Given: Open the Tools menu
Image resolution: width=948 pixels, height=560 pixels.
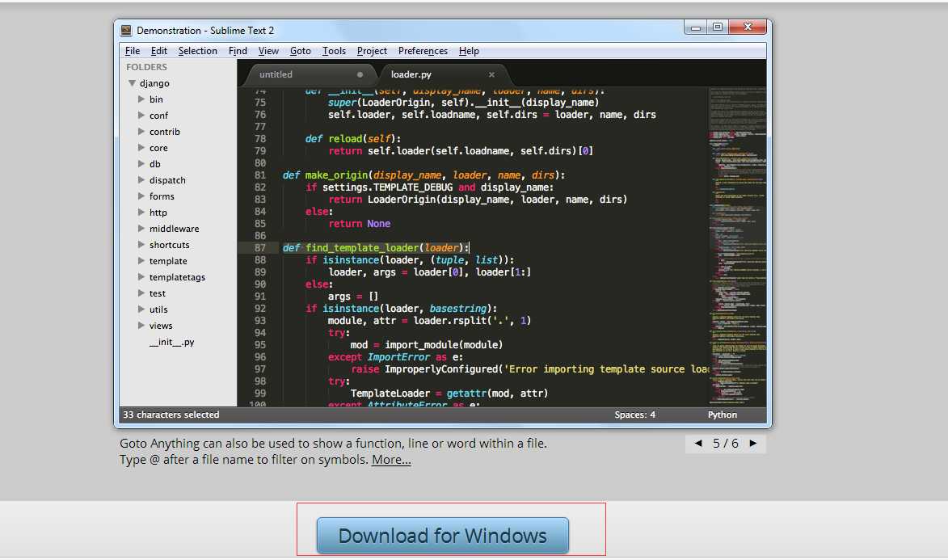Looking at the screenshot, I should tap(334, 51).
